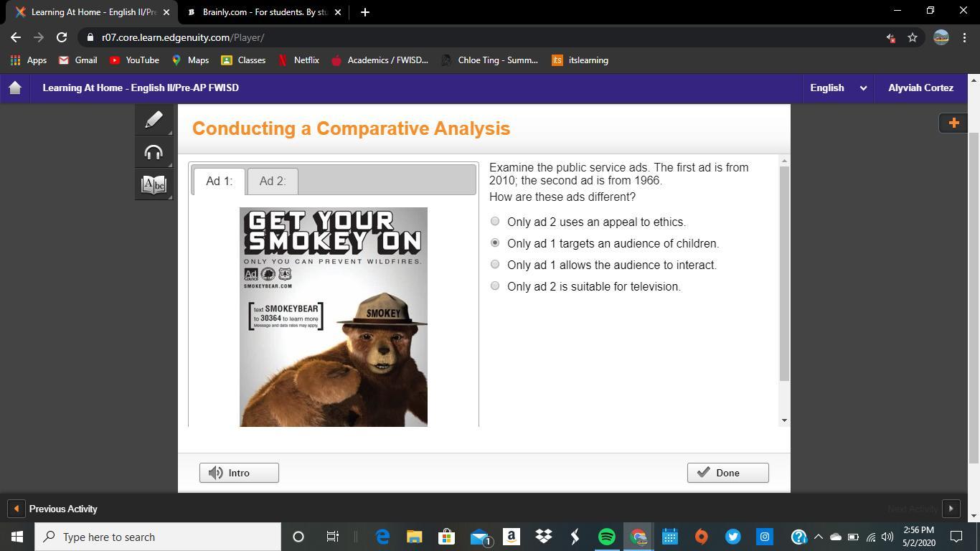Open Microsoft Edge from the taskbar
Screen dimensions: 980x551
coord(382,537)
